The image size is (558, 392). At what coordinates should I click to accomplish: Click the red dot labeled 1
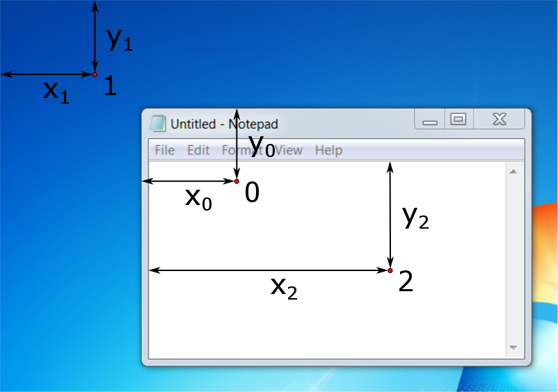[x=95, y=74]
